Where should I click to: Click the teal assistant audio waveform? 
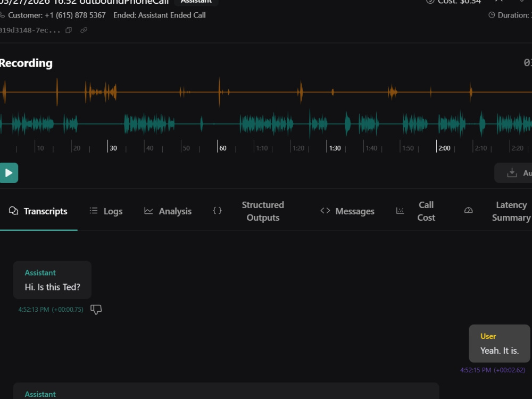pyautogui.click(x=266, y=124)
